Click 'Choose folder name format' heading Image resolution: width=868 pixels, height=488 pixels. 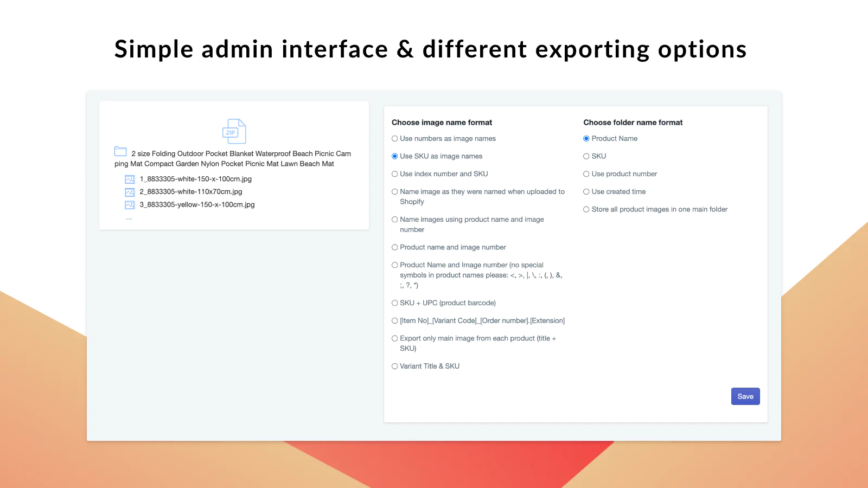(x=633, y=123)
